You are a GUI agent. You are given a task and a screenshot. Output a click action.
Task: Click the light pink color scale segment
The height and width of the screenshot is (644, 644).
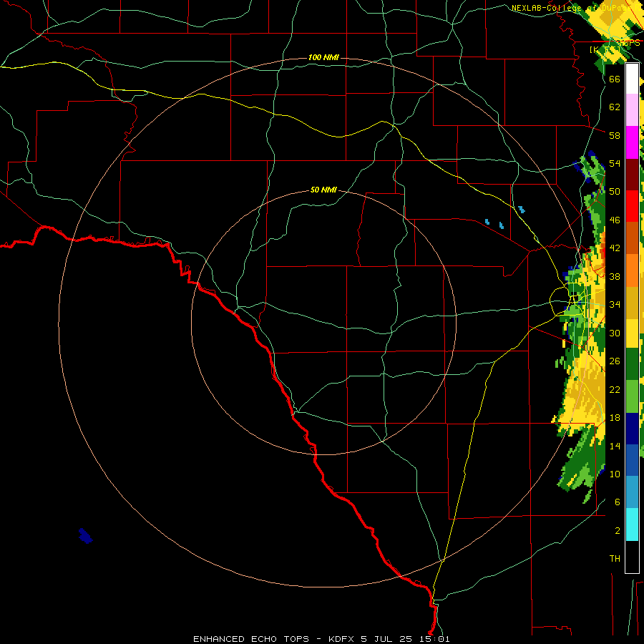point(632,110)
